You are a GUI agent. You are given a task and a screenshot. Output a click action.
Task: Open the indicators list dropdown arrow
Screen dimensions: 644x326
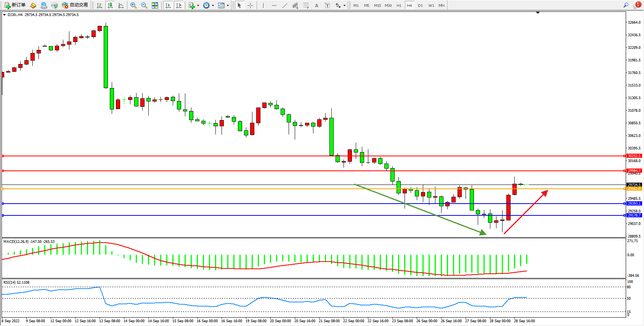[x=198, y=6]
